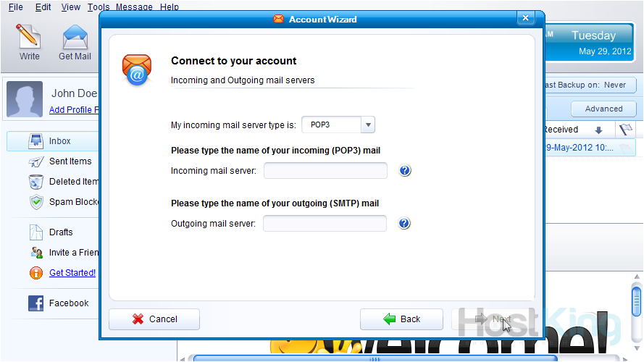
Task: Click the Incoming mail server text field
Action: [325, 171]
